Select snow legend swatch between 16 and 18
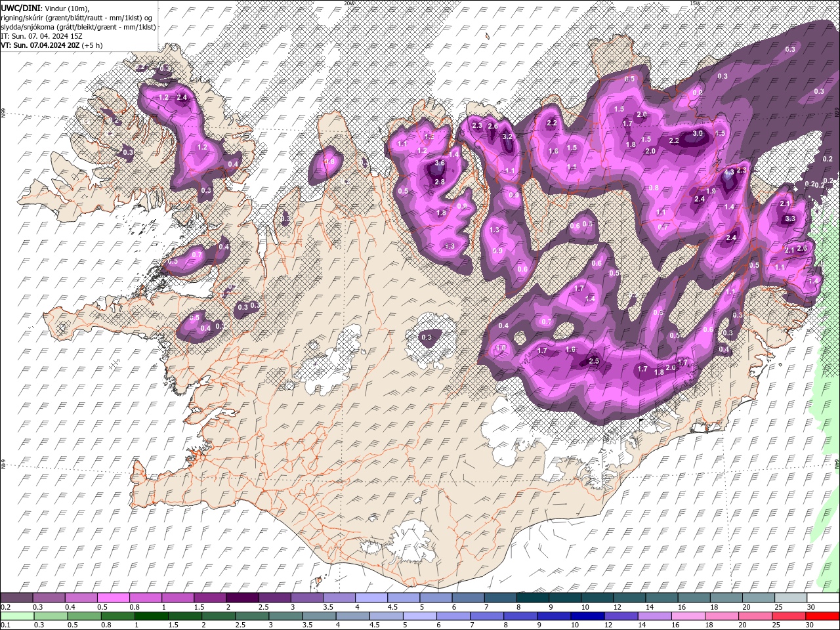The height and width of the screenshot is (630, 840). pyautogui.click(x=694, y=597)
